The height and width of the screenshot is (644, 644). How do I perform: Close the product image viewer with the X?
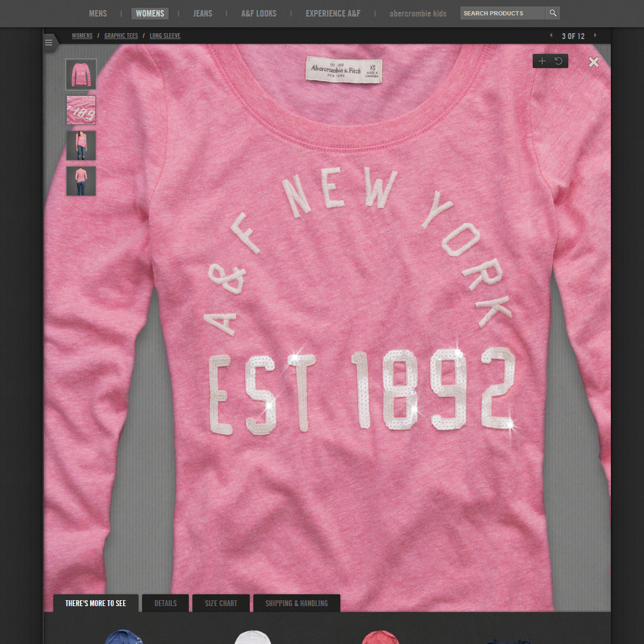pos(594,62)
